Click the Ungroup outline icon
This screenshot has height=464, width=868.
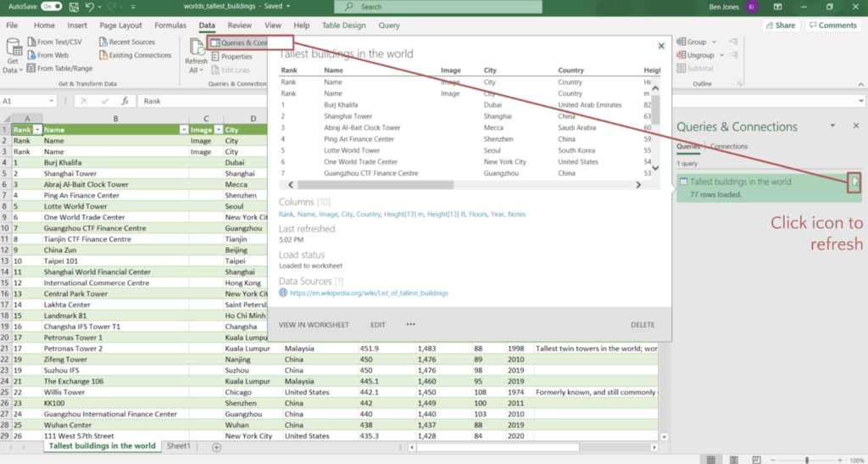[x=682, y=55]
